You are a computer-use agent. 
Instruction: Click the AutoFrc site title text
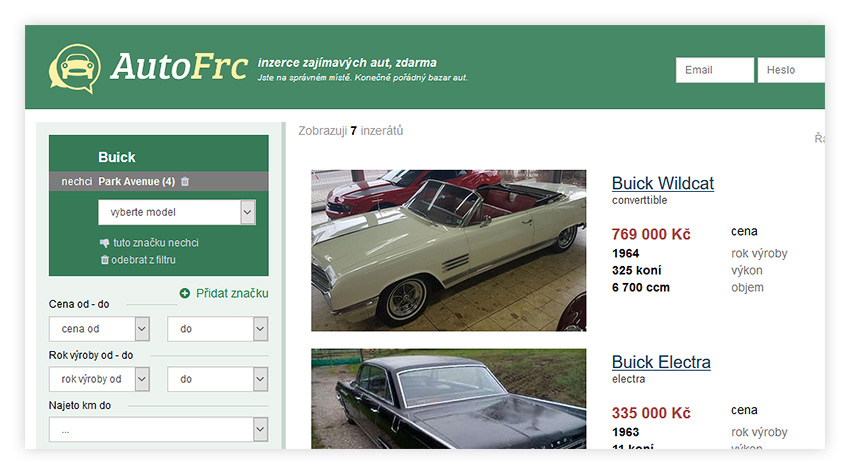[x=179, y=66]
